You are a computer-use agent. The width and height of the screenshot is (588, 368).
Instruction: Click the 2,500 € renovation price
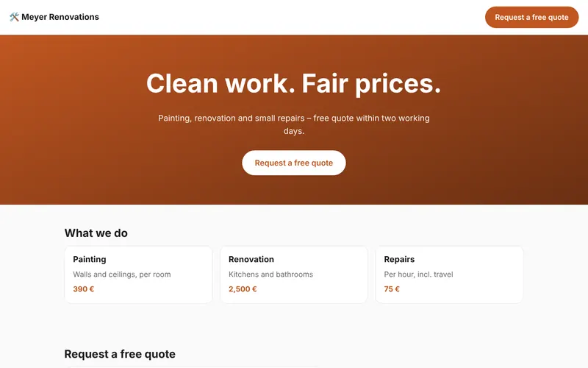(x=243, y=289)
